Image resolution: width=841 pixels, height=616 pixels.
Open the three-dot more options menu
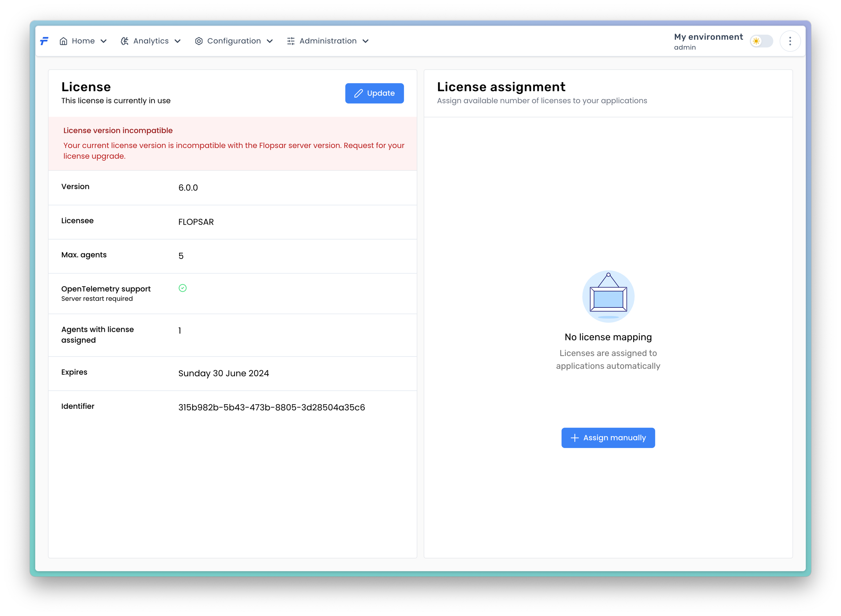coord(790,41)
